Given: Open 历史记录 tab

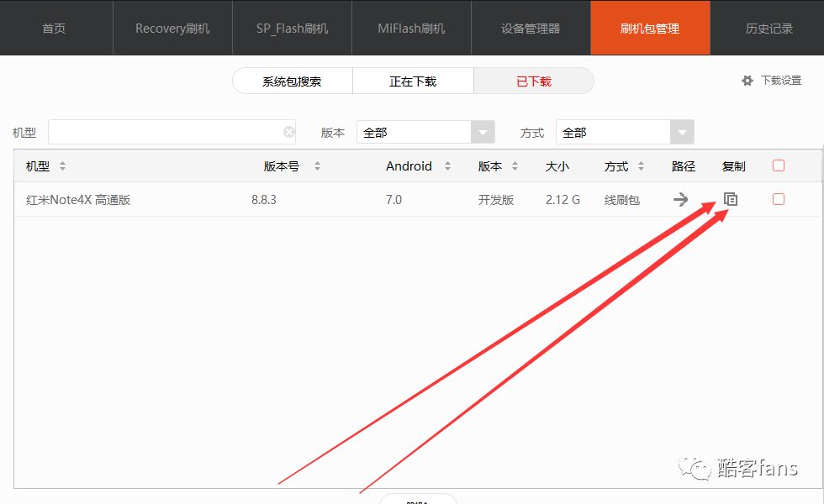Looking at the screenshot, I should (x=769, y=29).
